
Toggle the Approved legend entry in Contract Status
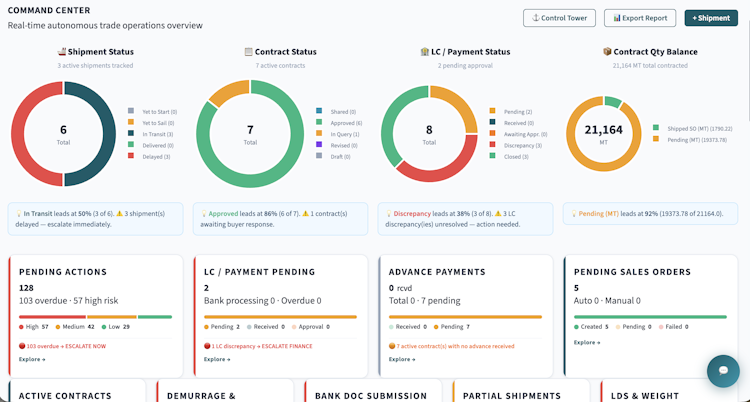[339, 123]
